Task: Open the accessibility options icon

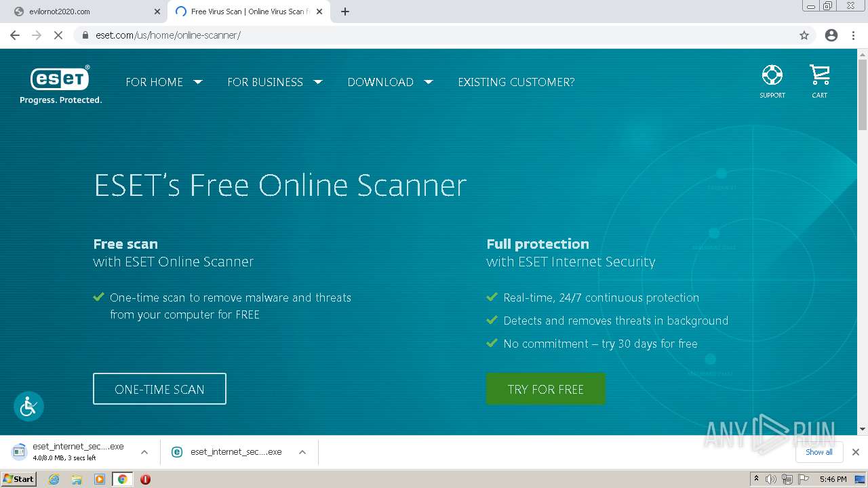Action: coord(28,407)
